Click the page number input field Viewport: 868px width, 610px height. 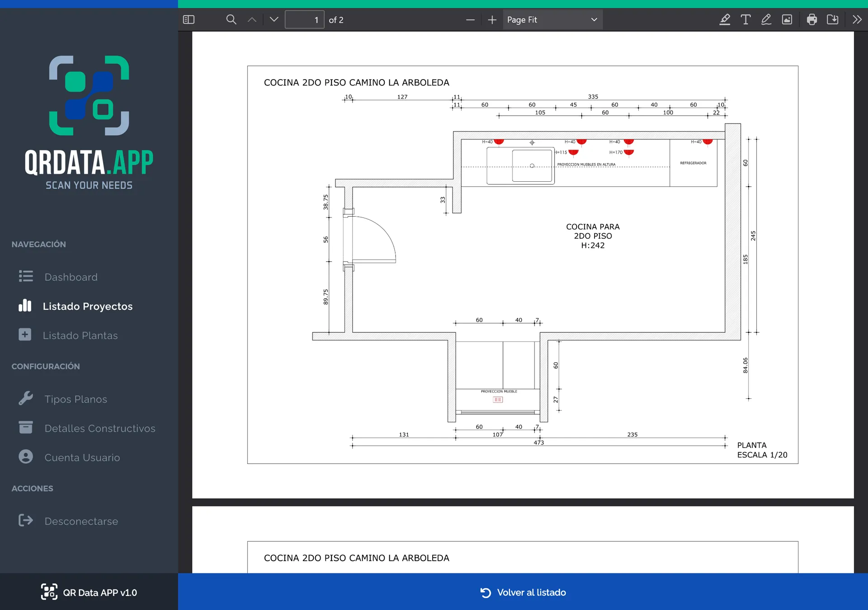click(304, 19)
